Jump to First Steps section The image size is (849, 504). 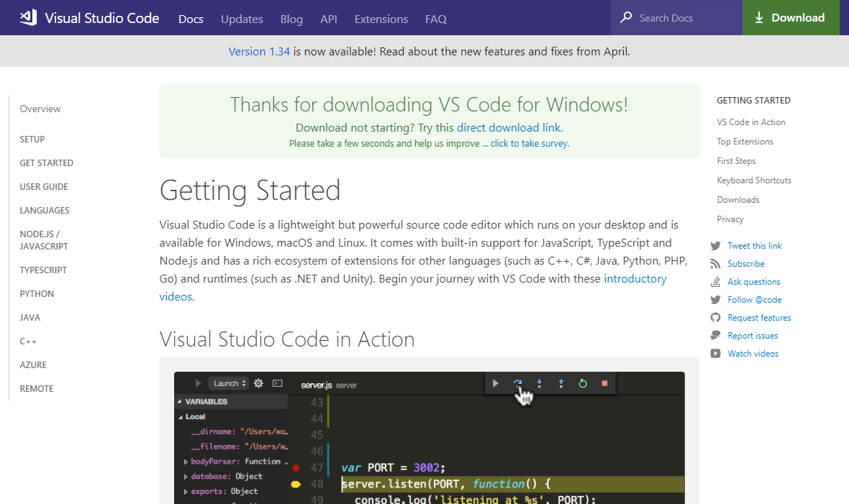point(736,161)
